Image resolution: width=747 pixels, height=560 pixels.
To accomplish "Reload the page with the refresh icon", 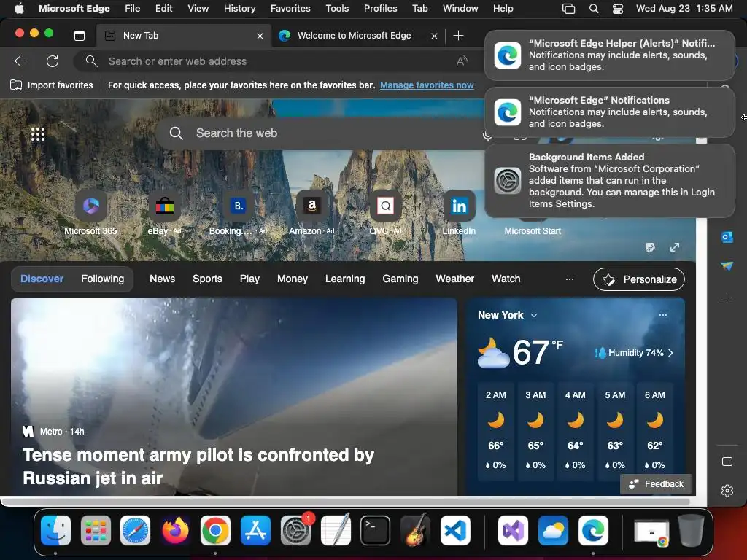I will coord(53,61).
